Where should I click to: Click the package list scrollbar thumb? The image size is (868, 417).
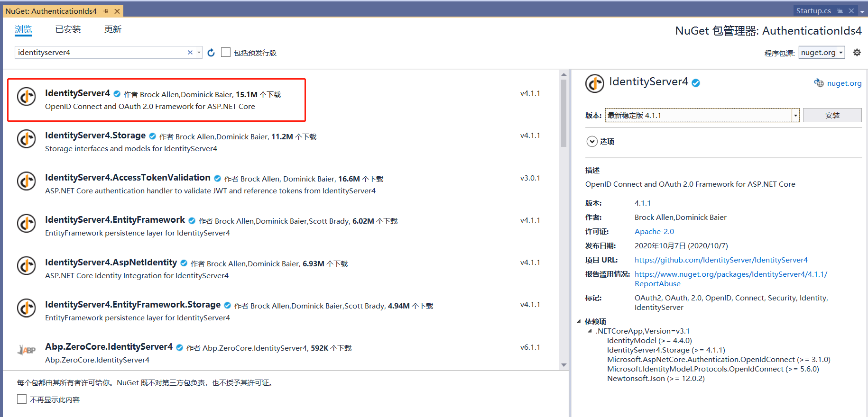[563, 113]
